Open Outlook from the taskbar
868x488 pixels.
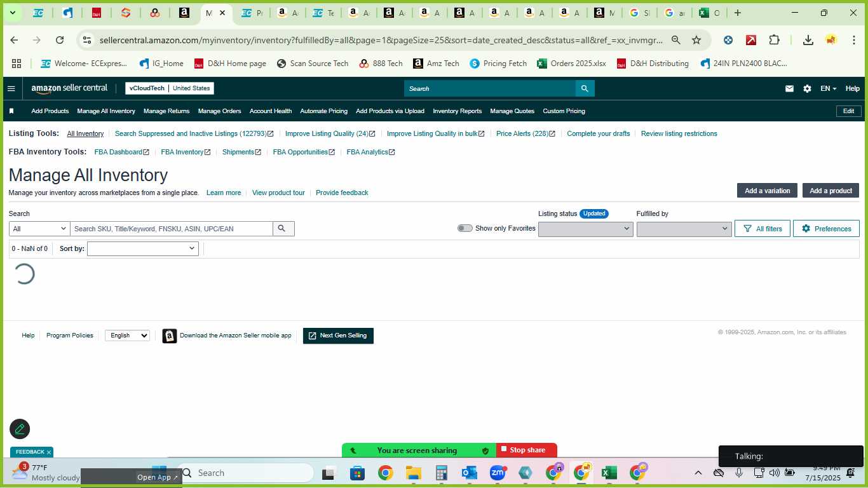point(470,473)
